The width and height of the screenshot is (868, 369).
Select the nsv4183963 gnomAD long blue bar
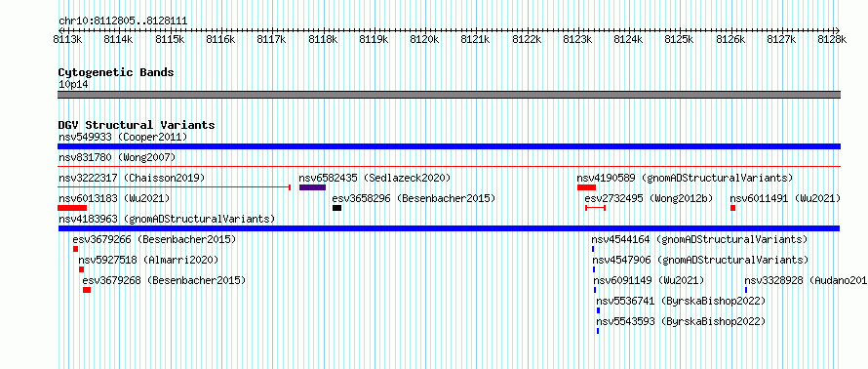coord(449,228)
